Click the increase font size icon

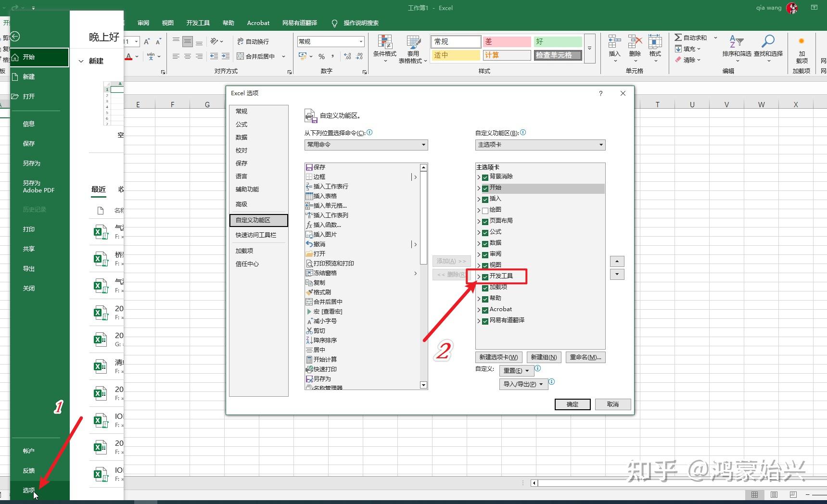[x=147, y=41]
